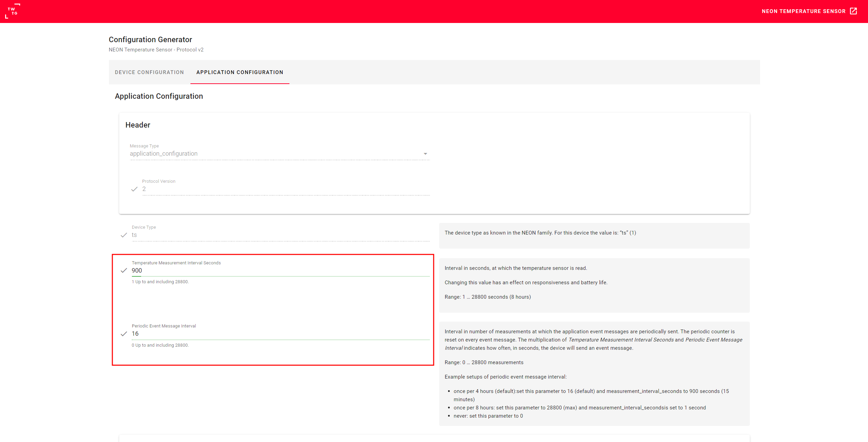Click the temperature interval range description panel
The width and height of the screenshot is (868, 442).
pyautogui.click(x=594, y=285)
